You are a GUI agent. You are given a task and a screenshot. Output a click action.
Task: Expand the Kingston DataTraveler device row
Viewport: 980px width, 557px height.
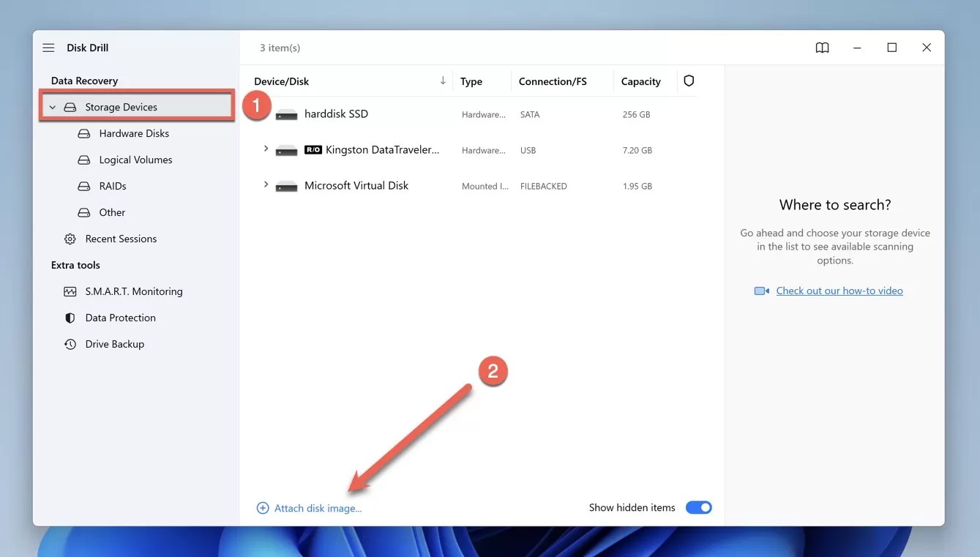(x=265, y=148)
